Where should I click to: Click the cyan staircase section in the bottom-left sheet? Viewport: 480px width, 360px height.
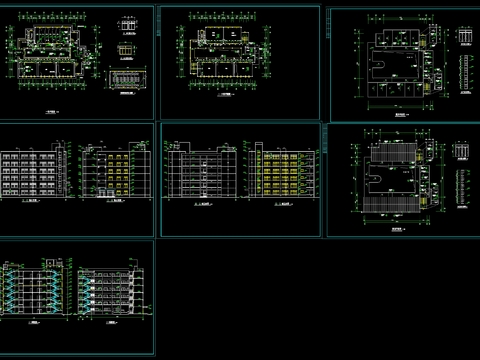(33, 288)
